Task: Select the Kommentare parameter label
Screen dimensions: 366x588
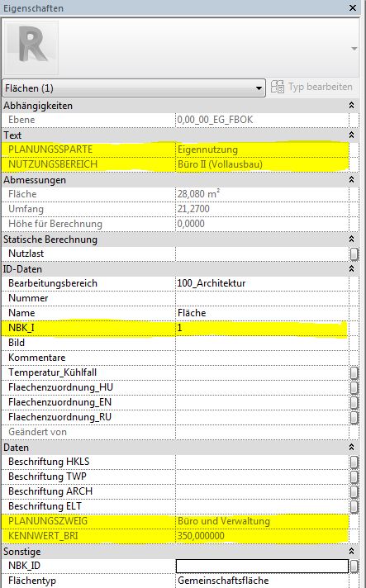Action: click(x=36, y=358)
